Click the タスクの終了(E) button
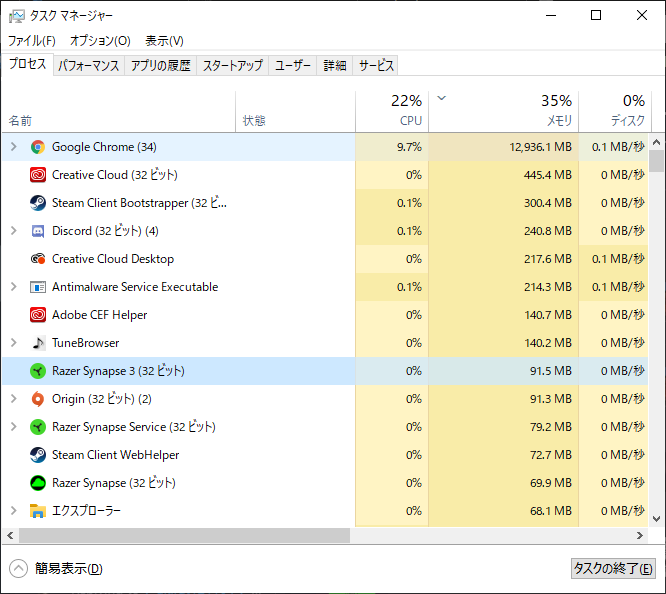 click(x=613, y=569)
